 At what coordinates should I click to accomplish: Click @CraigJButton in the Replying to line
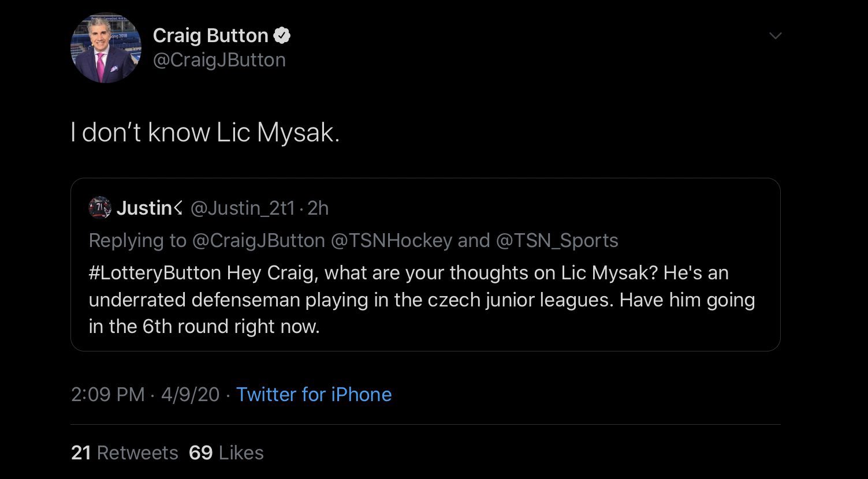pos(258,240)
